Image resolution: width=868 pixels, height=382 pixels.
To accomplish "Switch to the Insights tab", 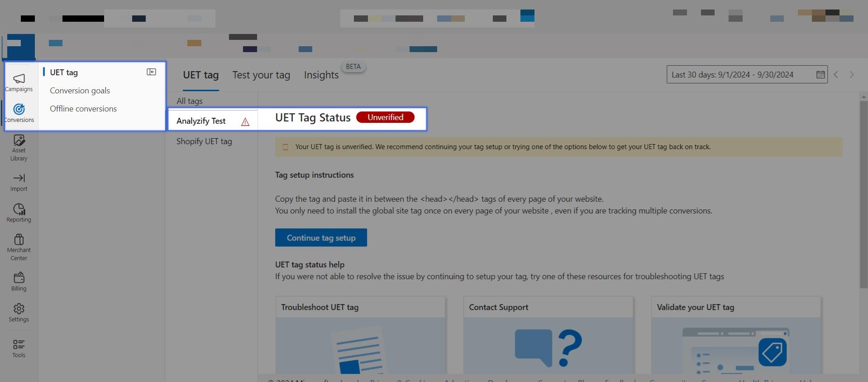I will point(321,75).
